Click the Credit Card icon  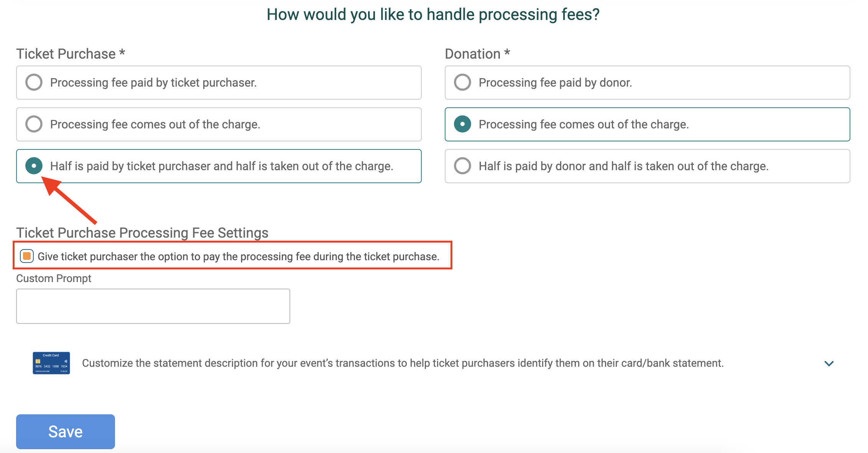click(x=51, y=363)
